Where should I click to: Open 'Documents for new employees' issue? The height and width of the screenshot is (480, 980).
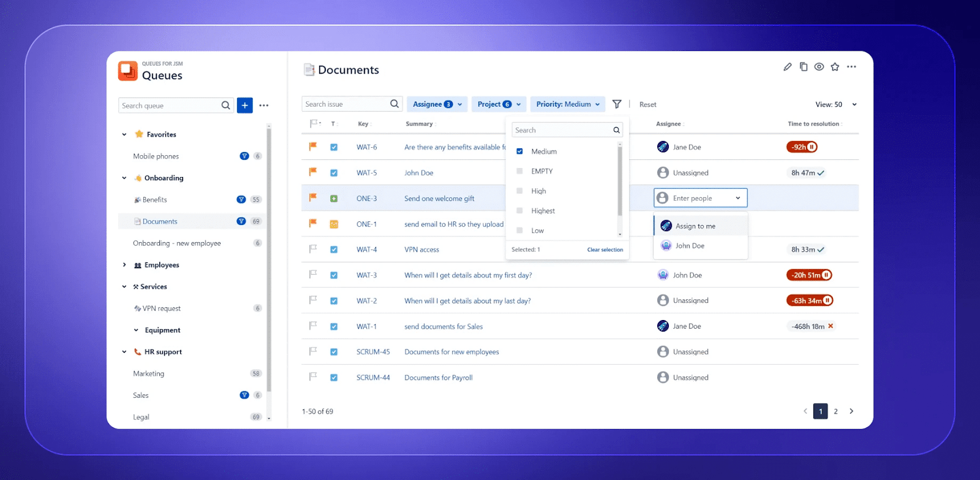(x=451, y=352)
